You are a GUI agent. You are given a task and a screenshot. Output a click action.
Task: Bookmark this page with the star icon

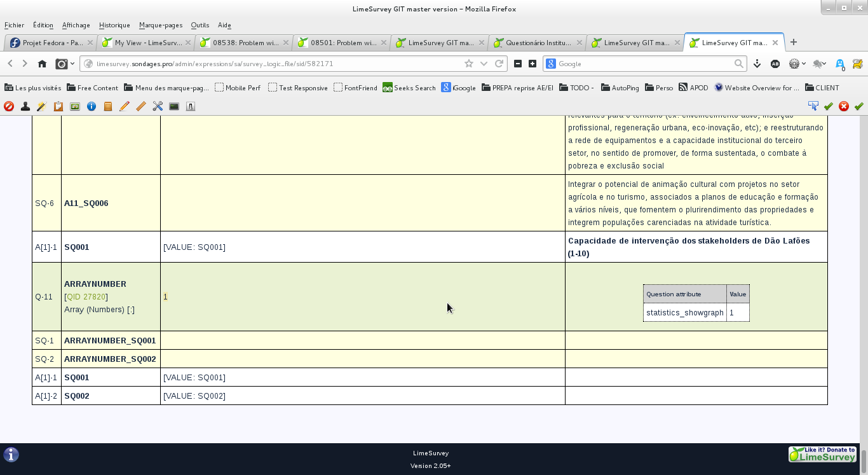[469, 64]
